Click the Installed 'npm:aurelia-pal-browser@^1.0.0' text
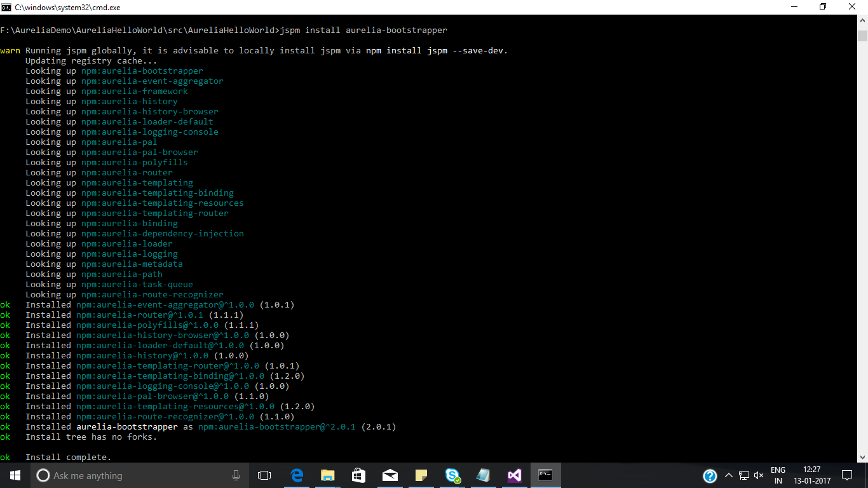The width and height of the screenshot is (868, 488). point(153,396)
